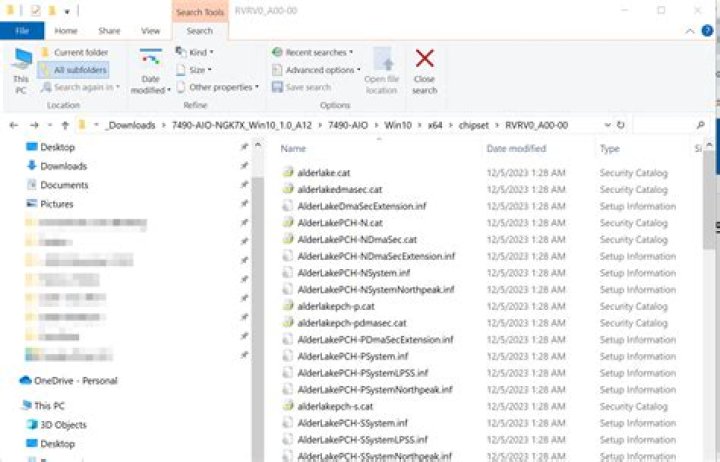
Task: Open the Kind filter dropdown
Action: pyautogui.click(x=195, y=52)
